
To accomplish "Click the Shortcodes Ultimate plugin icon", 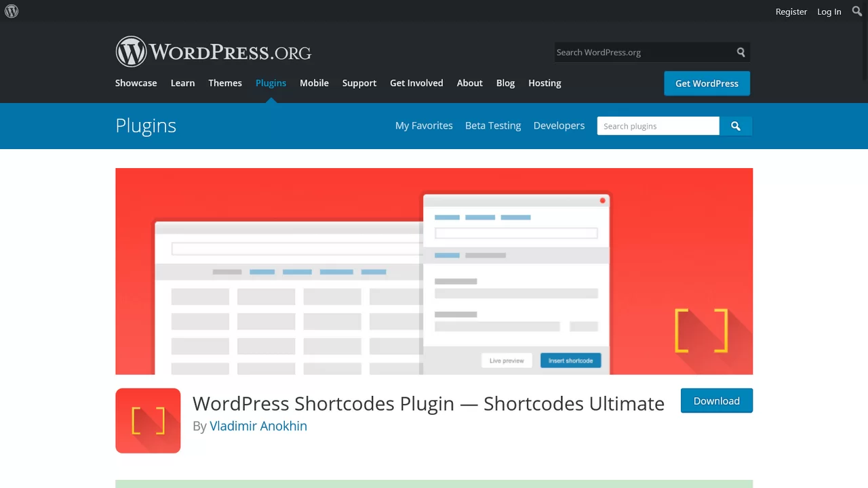I will pos(148,420).
